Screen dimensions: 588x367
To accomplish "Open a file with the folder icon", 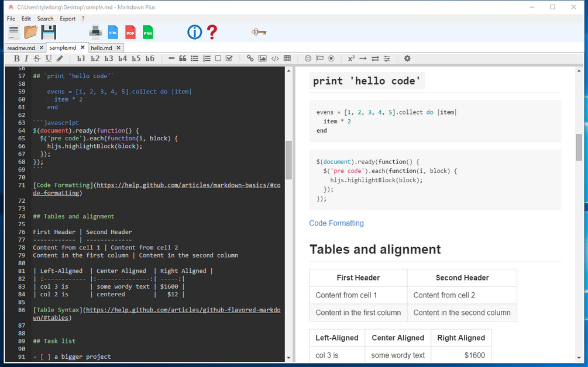I will pyautogui.click(x=31, y=32).
